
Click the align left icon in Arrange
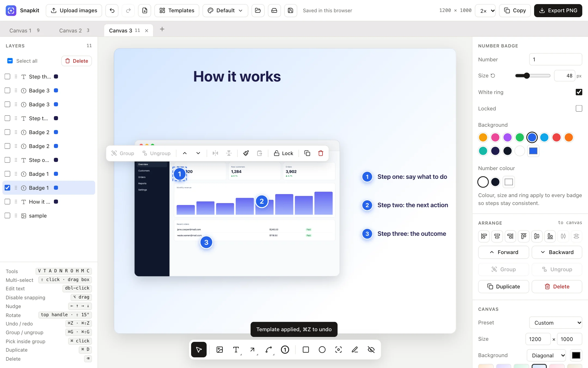(484, 236)
